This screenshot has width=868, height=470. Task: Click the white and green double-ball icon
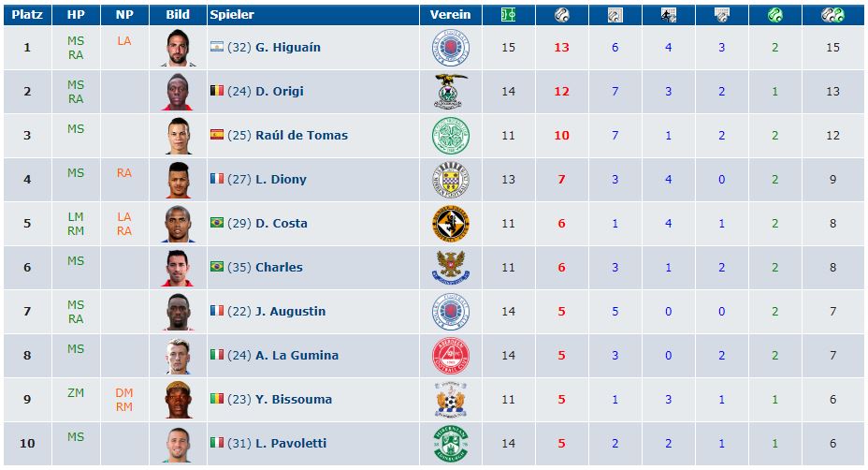tap(832, 15)
